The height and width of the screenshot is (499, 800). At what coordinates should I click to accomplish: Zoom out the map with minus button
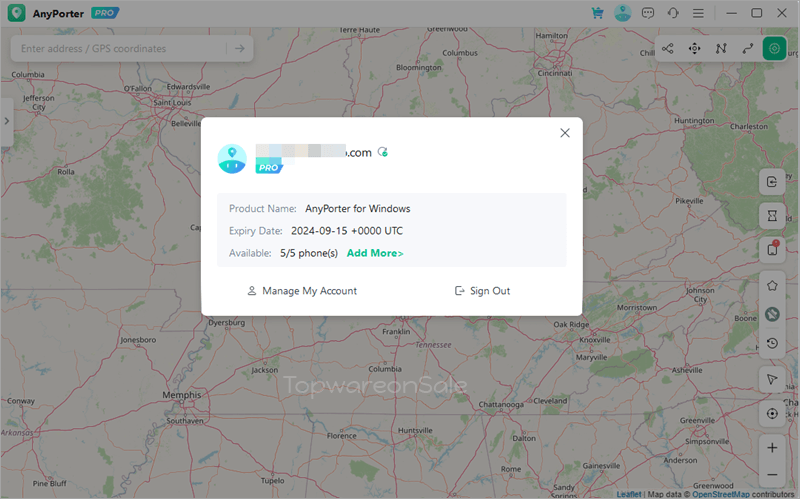coord(772,475)
